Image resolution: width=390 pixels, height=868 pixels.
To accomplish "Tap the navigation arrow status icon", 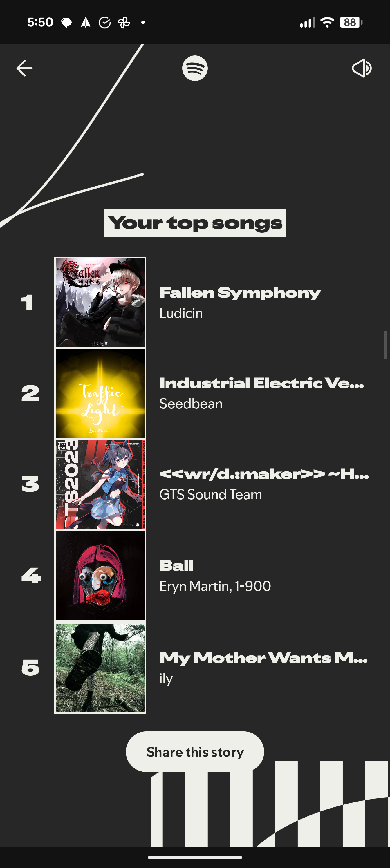I will tap(86, 23).
